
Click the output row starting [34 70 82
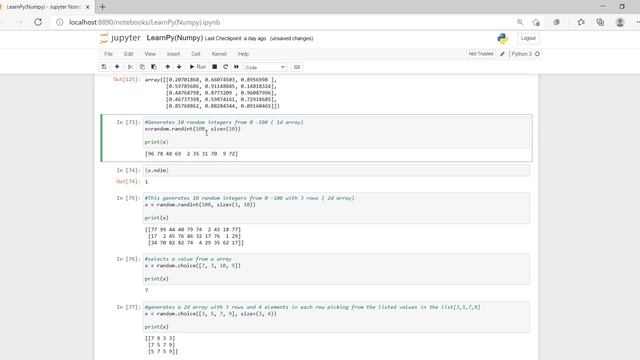[x=196, y=243]
